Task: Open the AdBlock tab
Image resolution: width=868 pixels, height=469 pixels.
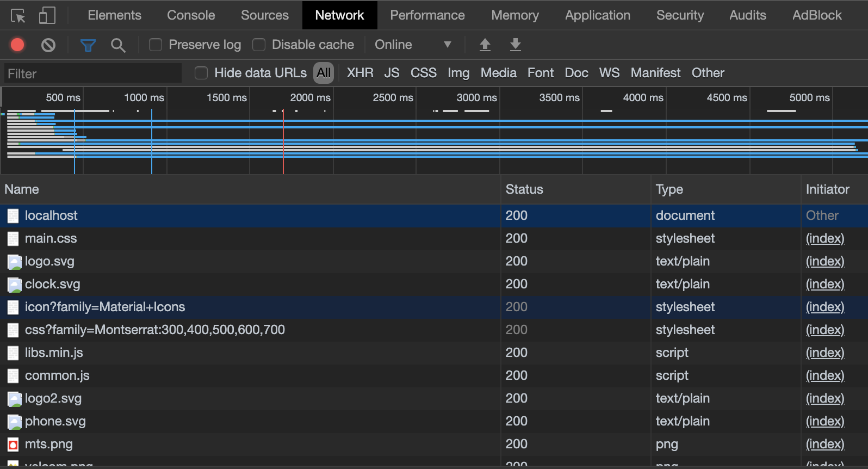Action: click(x=817, y=15)
